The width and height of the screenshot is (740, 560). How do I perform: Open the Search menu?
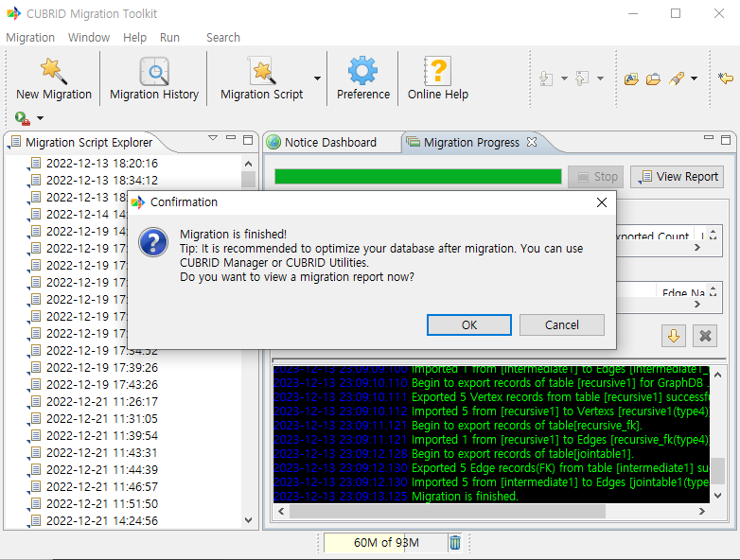(223, 37)
